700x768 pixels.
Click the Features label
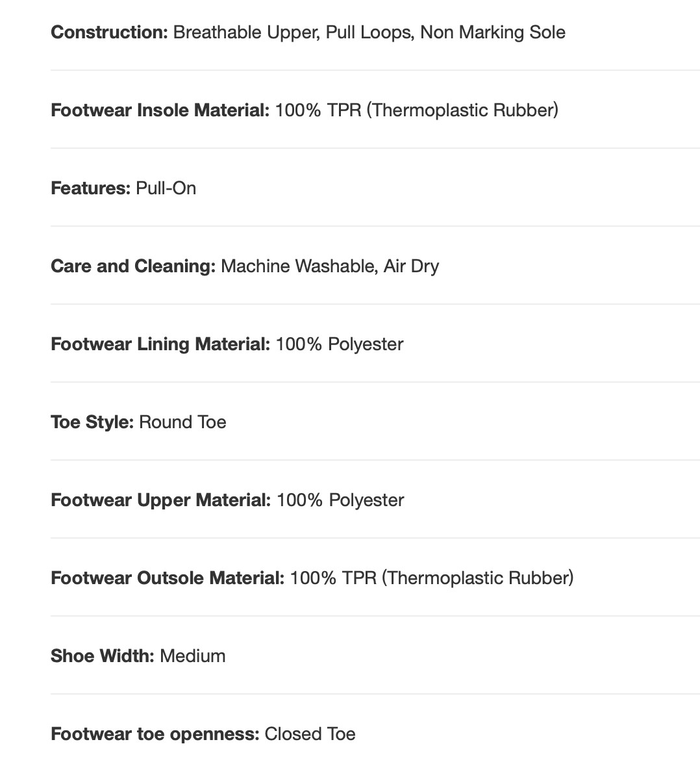tap(90, 188)
